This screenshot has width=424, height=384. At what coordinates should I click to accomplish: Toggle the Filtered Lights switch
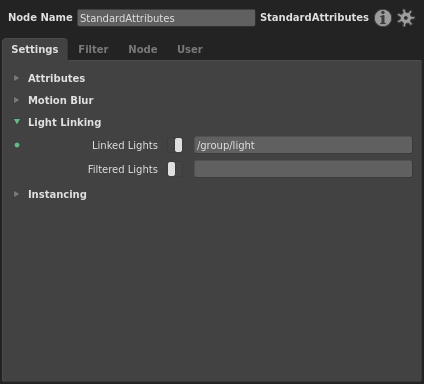[x=175, y=169]
